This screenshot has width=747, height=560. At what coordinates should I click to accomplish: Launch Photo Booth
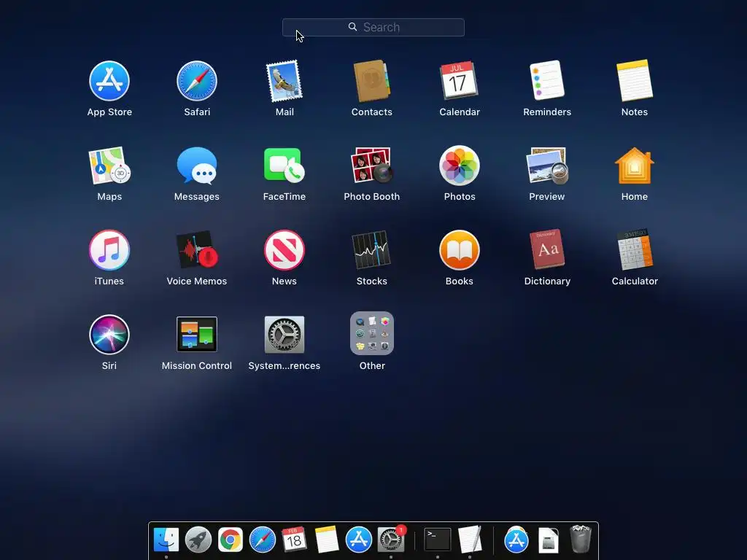coord(371,166)
